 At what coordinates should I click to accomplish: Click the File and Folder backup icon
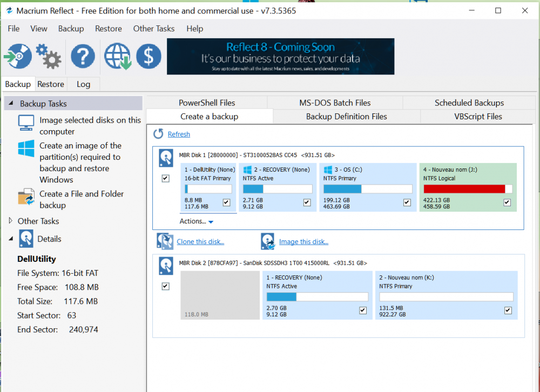click(x=26, y=198)
